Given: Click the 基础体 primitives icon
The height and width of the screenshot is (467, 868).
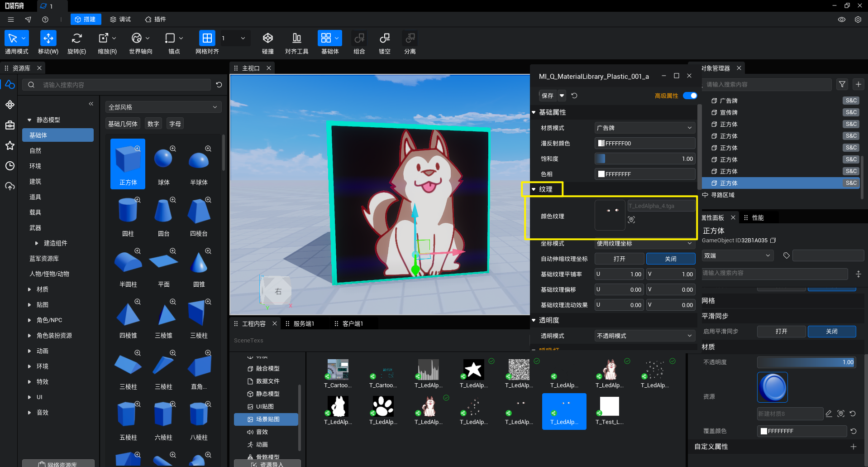Looking at the screenshot, I should [326, 38].
